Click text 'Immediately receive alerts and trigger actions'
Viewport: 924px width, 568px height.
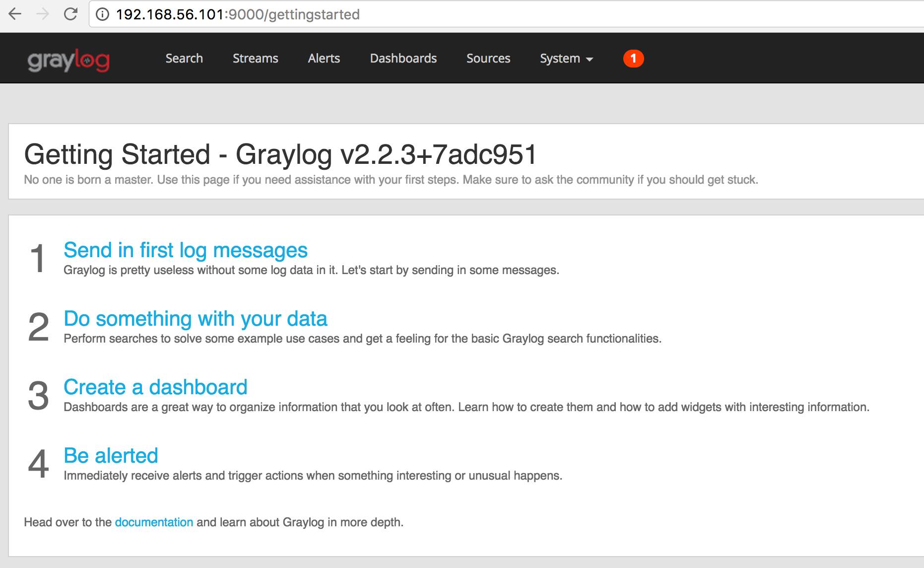point(313,476)
